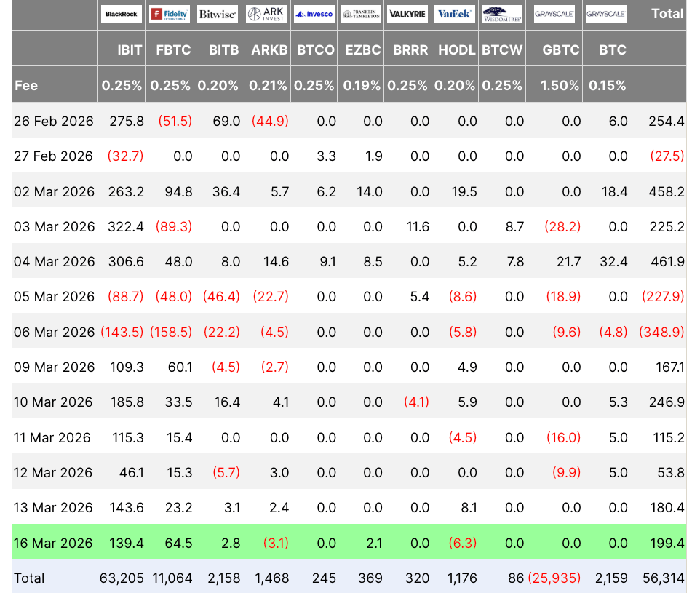Click the Fee row label
The height and width of the screenshot is (593, 700).
(x=26, y=85)
